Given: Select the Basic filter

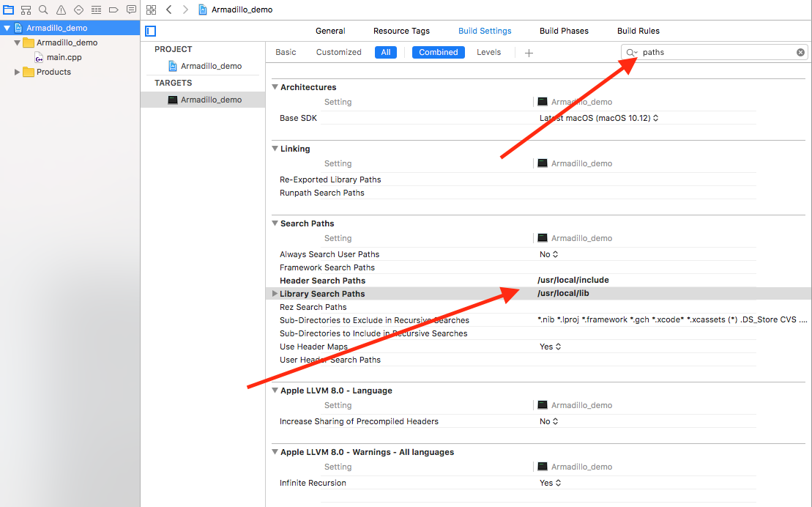Looking at the screenshot, I should click(286, 52).
